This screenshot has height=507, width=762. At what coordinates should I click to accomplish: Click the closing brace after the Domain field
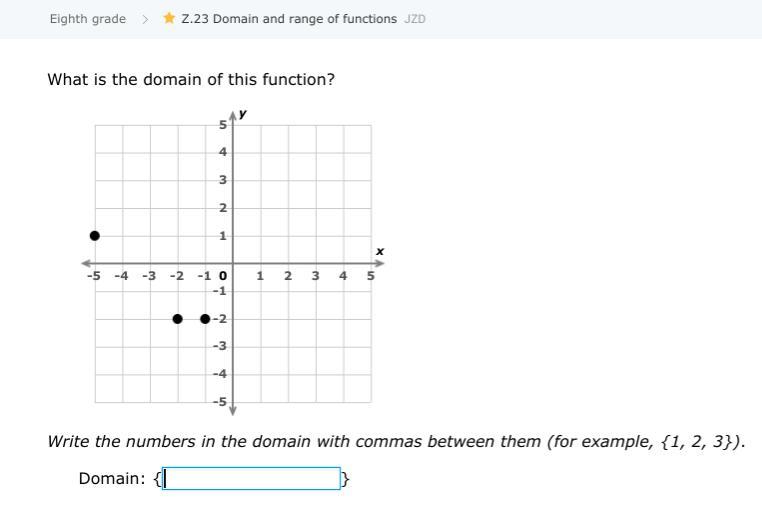click(x=346, y=479)
